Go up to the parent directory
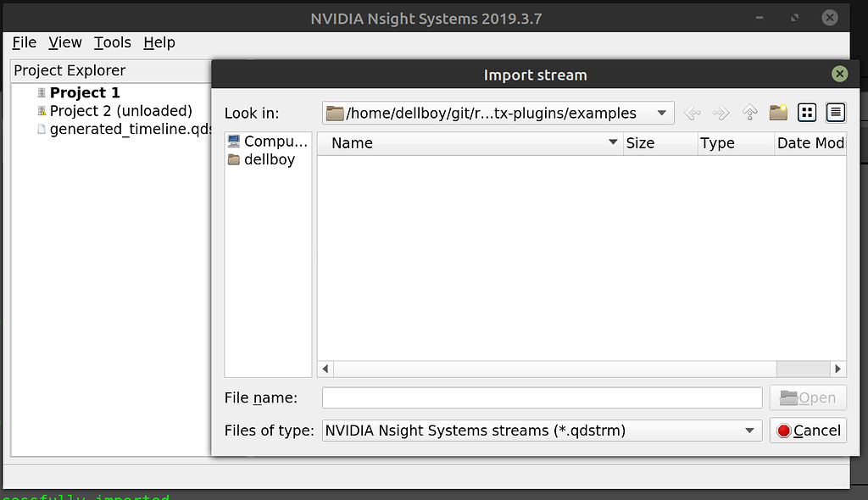 (749, 112)
